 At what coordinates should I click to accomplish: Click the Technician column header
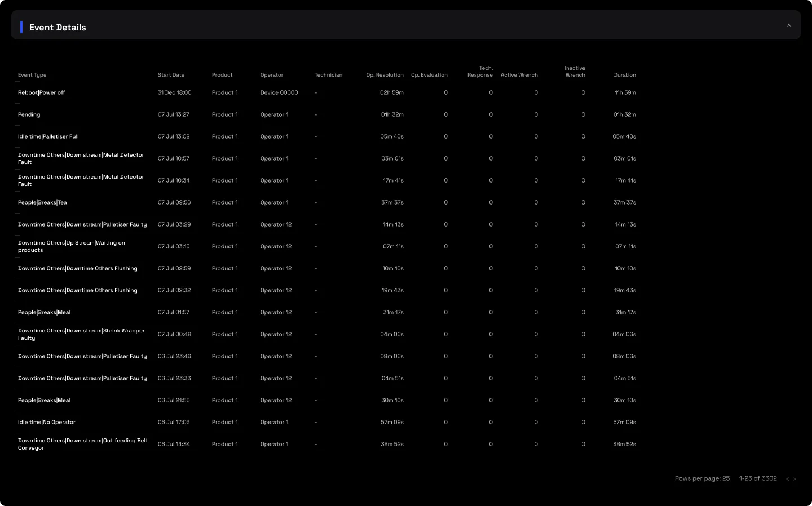click(x=328, y=75)
